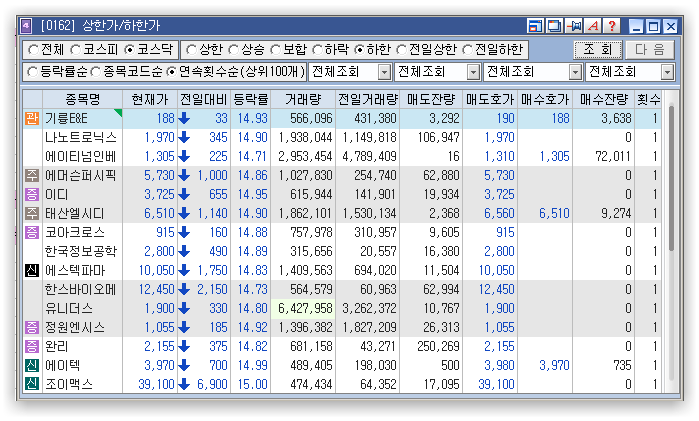The height and width of the screenshot is (421, 699).
Task: Select the 상승 radio button
Action: (233, 50)
